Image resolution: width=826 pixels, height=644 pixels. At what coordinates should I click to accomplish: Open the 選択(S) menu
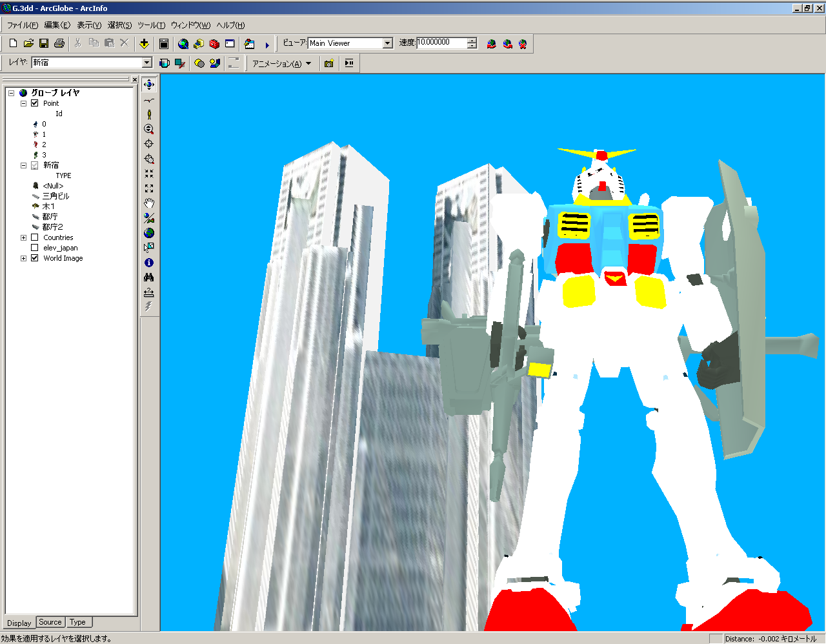119,25
